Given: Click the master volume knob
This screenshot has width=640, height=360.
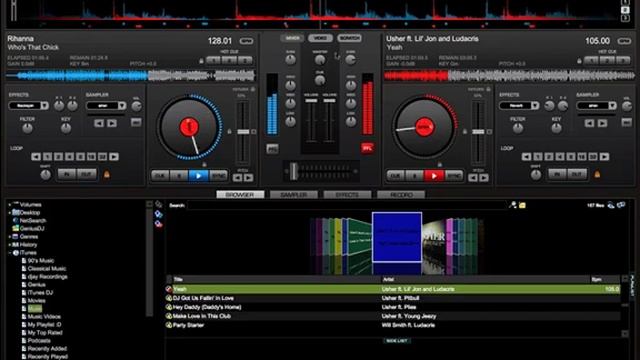Looking at the screenshot, I should (320, 60).
